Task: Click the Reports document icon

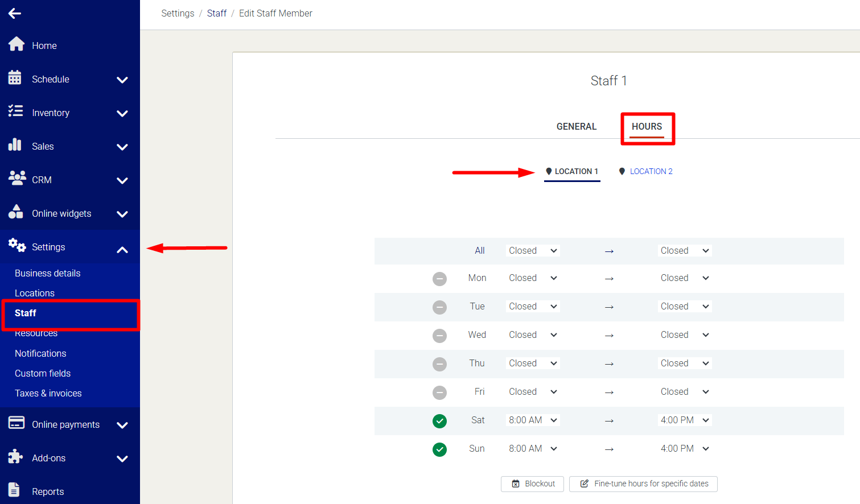Action: 14,490
